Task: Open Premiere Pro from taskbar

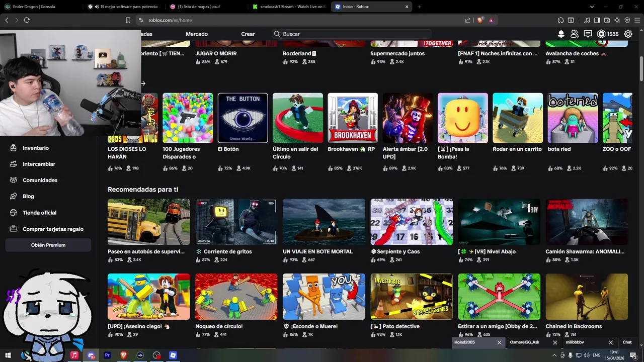Action: point(107,355)
